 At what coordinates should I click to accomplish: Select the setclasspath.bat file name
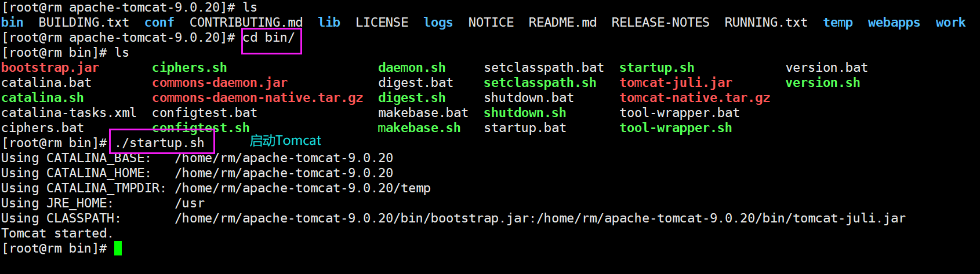544,68
